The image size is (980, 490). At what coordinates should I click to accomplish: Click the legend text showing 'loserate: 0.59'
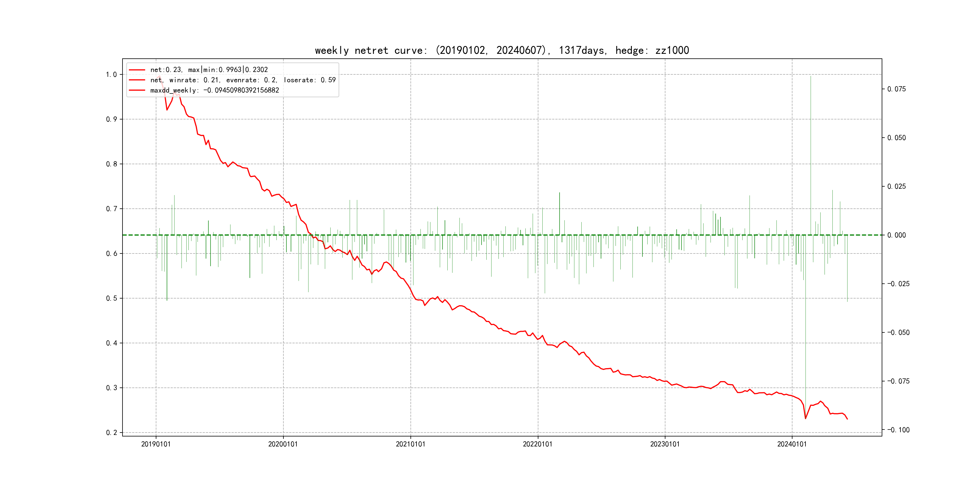tap(309, 80)
